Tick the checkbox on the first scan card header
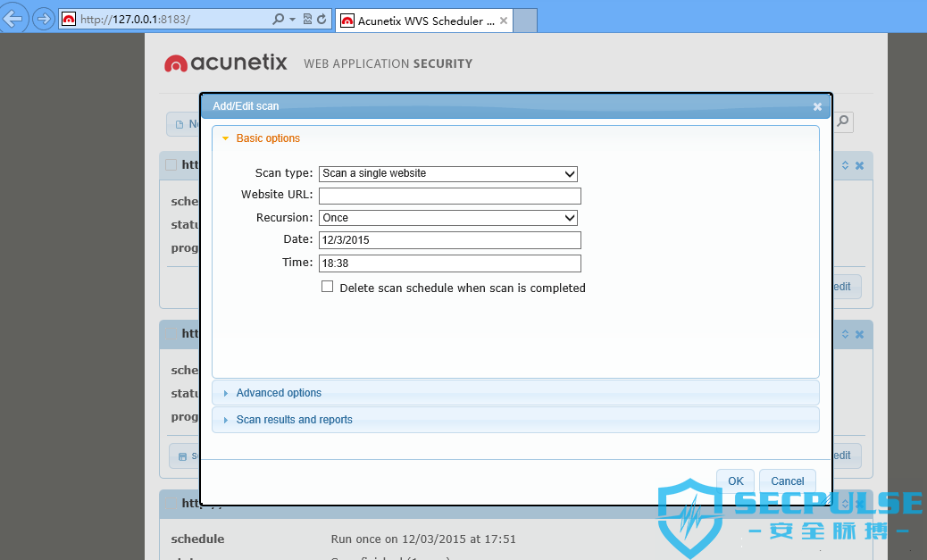The height and width of the screenshot is (560, 927). (171, 165)
